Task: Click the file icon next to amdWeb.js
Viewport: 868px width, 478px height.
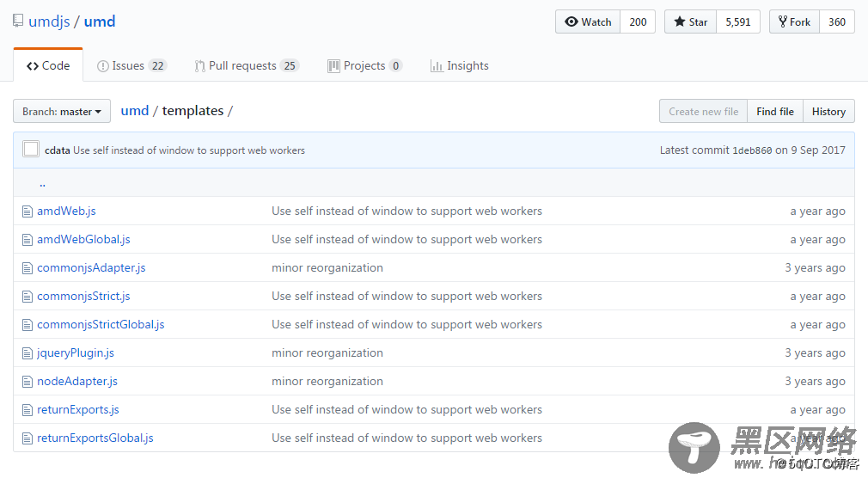Action: click(x=28, y=211)
